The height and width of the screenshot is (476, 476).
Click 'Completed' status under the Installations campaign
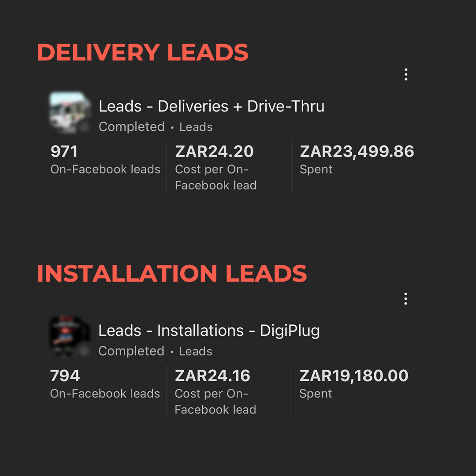pos(131,351)
